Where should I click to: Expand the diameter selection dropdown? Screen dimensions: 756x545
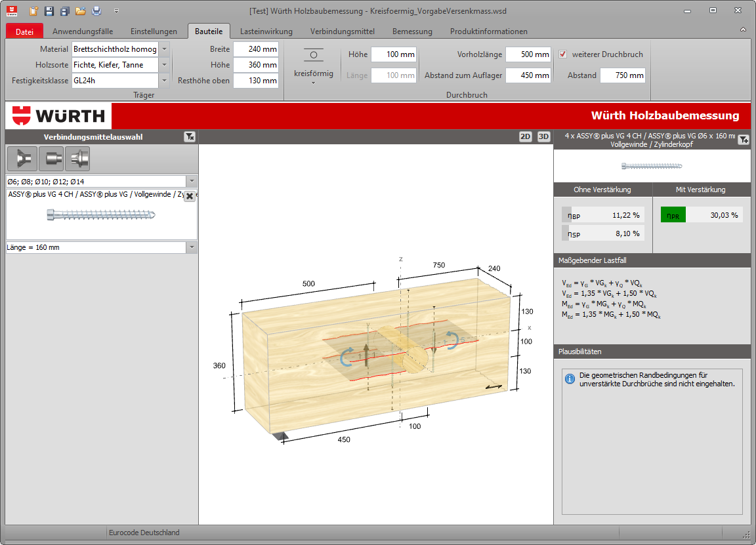pos(192,182)
